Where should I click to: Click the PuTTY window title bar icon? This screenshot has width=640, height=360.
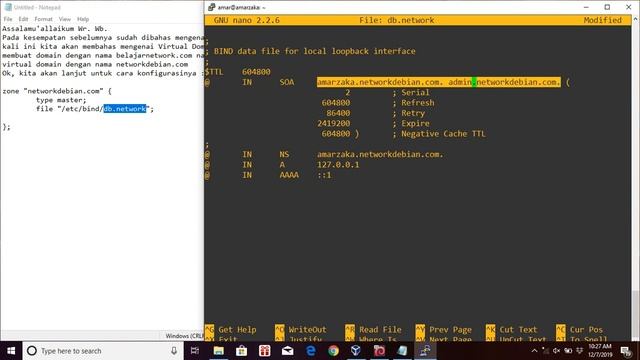click(x=211, y=7)
